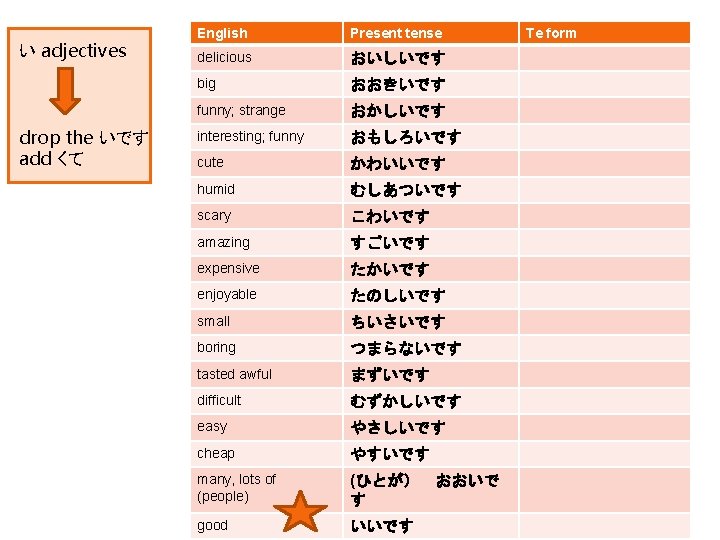
Task: Click the Te form cell for cute
Action: coord(605,163)
